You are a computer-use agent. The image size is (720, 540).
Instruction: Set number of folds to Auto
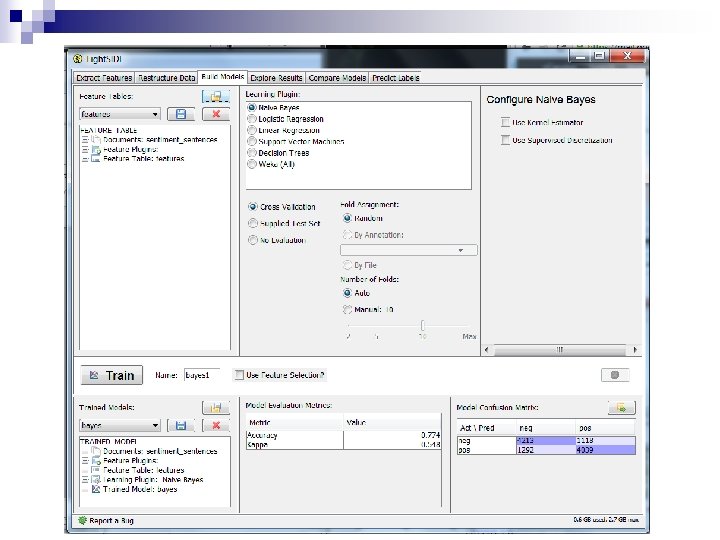347,293
